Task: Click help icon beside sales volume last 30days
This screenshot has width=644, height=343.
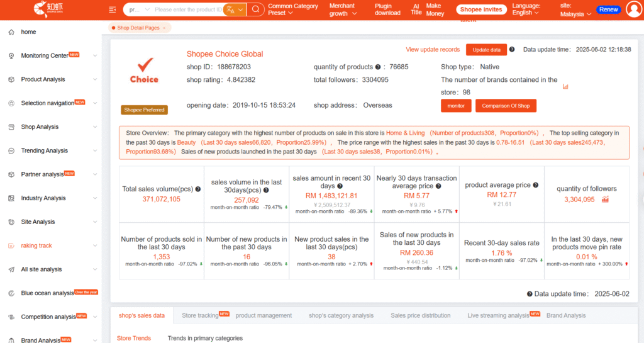Action: [x=266, y=190]
